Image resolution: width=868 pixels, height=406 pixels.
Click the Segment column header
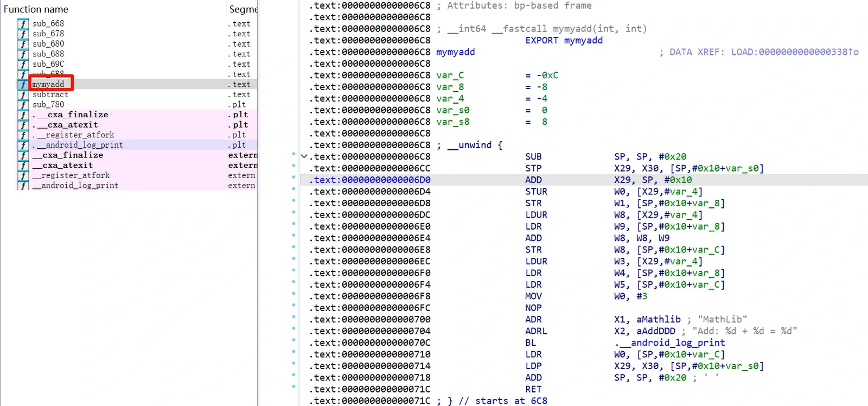point(243,9)
